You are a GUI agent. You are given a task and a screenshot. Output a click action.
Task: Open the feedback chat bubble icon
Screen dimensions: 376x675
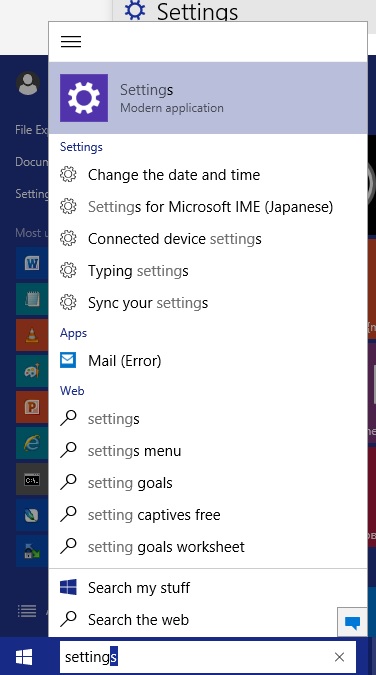pos(352,622)
